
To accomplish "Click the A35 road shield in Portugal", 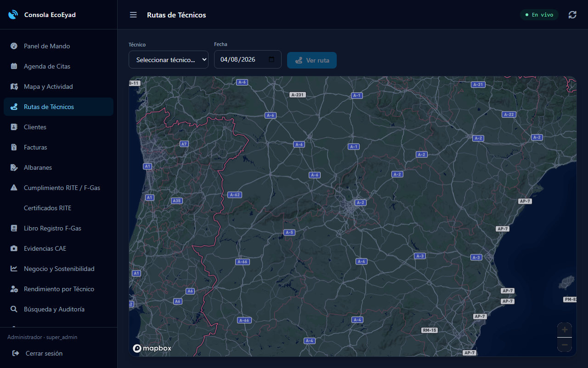I will point(176,201).
